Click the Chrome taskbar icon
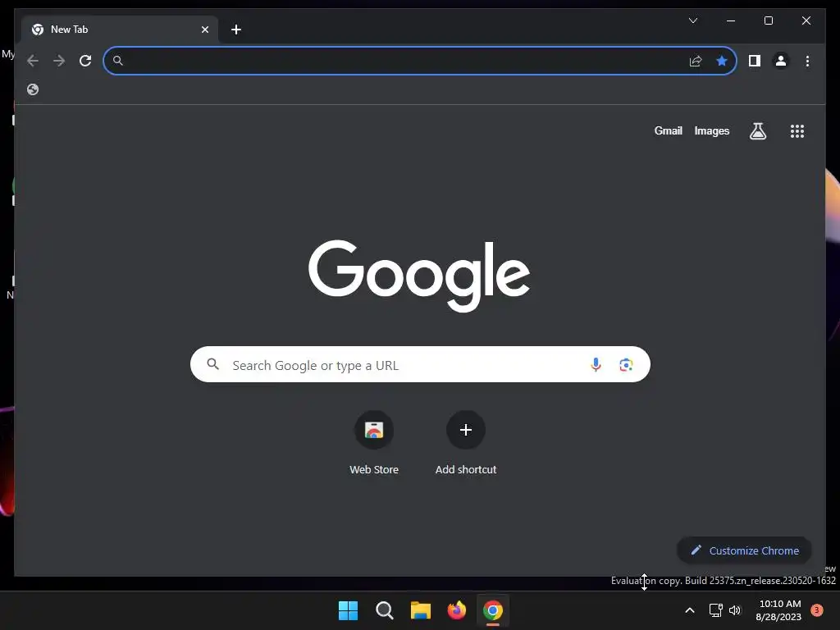Image resolution: width=840 pixels, height=630 pixels. (493, 610)
